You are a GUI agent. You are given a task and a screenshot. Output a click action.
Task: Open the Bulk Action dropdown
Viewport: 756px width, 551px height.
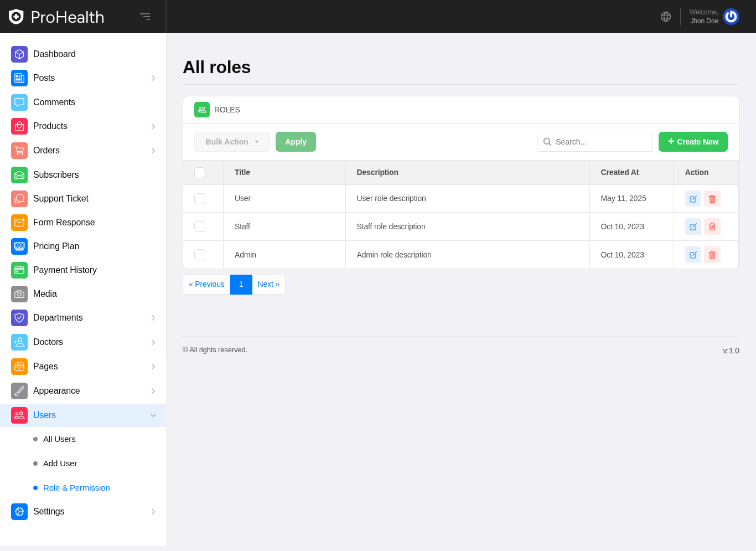(x=232, y=142)
